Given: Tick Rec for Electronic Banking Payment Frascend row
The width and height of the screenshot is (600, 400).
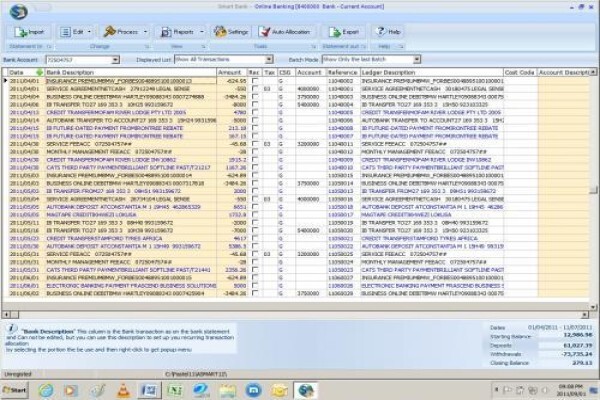Looking at the screenshot, I should pos(255,285).
